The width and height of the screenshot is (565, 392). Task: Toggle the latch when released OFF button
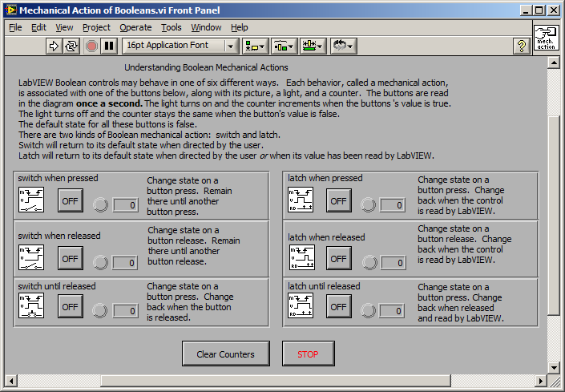tap(339, 258)
